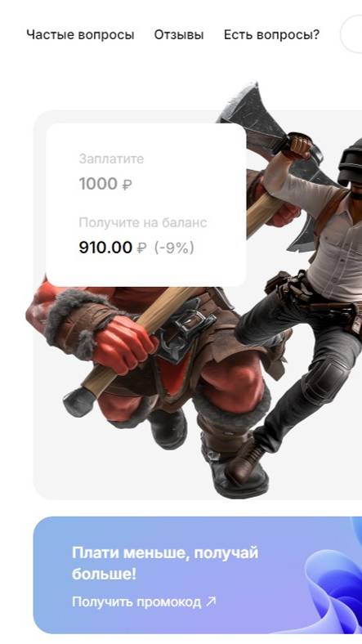The height and width of the screenshot is (644, 362).
Task: Click the red character's gloved fist
Action: [x=123, y=343]
